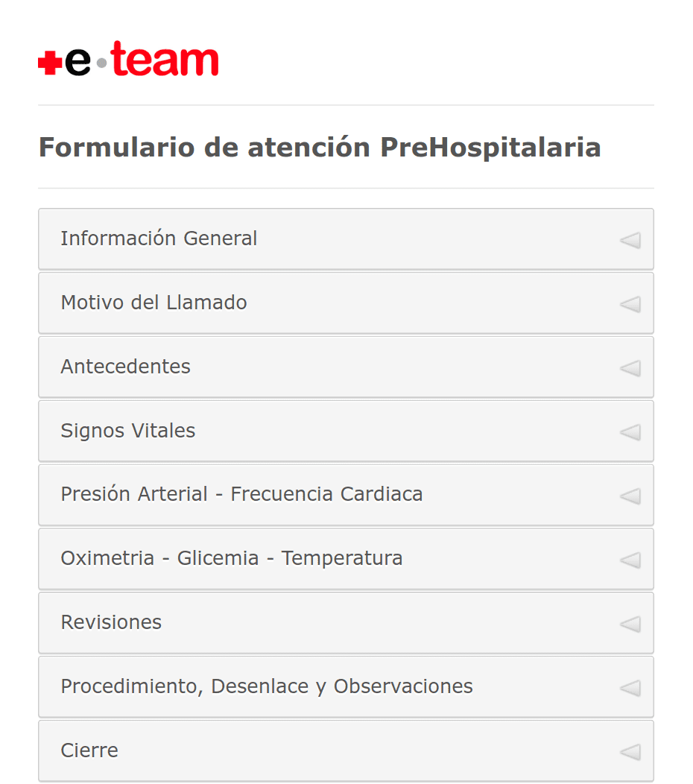Screen dimensions: 693x784
Task: Expand the Información General section
Action: [346, 239]
